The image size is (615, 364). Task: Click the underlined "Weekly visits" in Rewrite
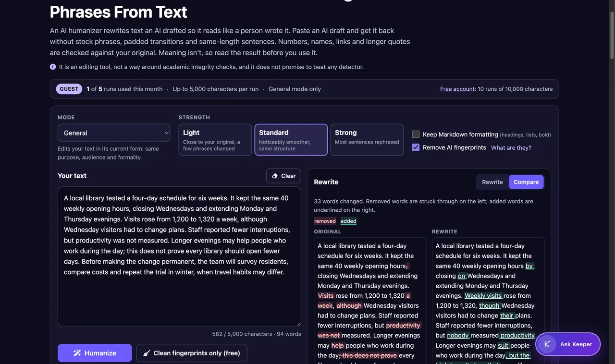coord(483,296)
